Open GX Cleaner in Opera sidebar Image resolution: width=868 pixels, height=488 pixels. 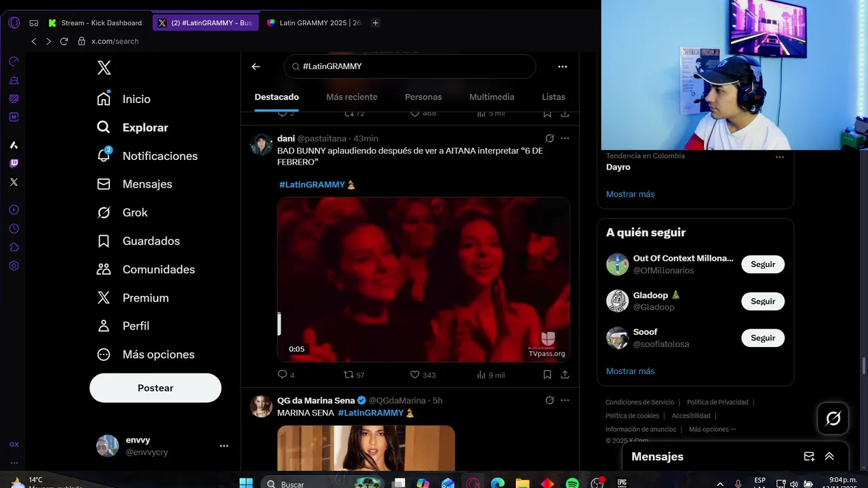click(14, 80)
